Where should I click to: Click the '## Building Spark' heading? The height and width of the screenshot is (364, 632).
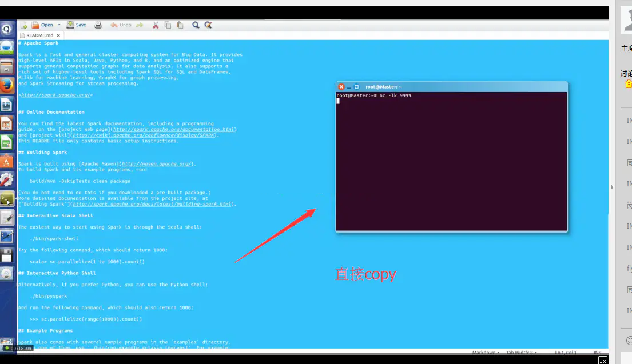click(43, 153)
